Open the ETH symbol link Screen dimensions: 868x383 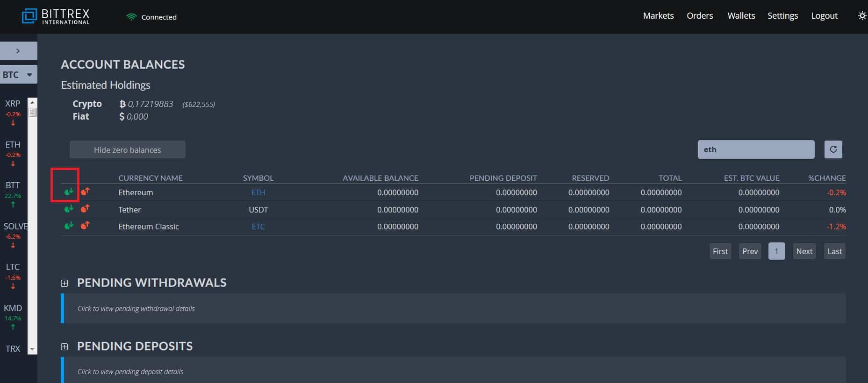point(258,192)
